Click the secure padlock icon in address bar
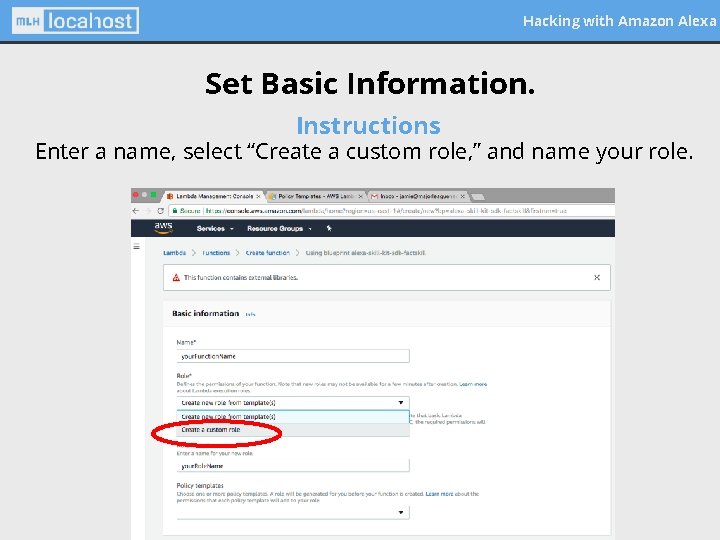720x540 pixels. 175,211
